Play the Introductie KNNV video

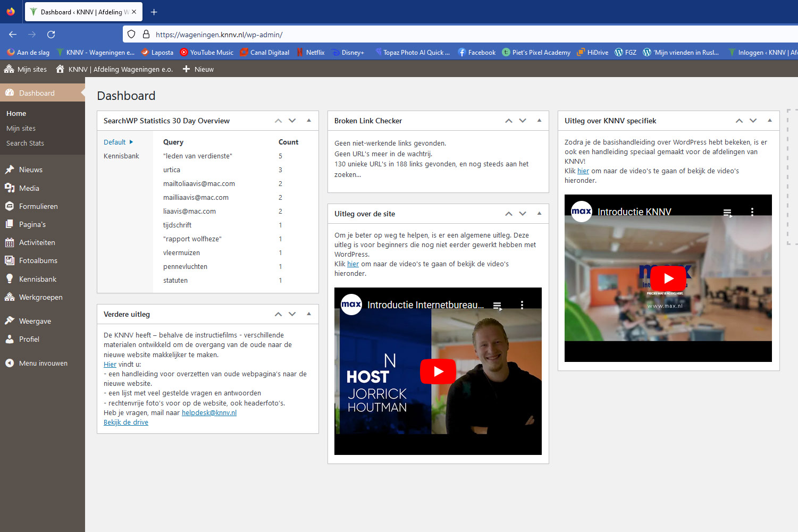coord(668,278)
